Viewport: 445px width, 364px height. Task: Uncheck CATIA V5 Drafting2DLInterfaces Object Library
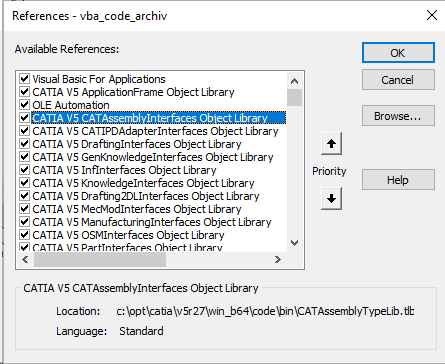click(24, 196)
